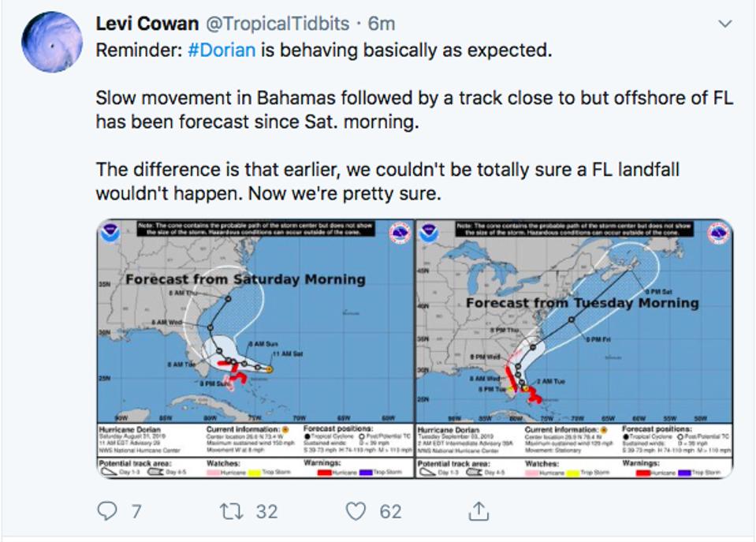The width and height of the screenshot is (756, 542).
Task: Click the 62 likes count
Action: point(390,511)
